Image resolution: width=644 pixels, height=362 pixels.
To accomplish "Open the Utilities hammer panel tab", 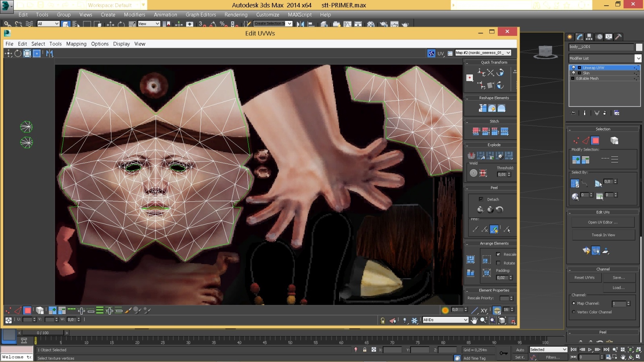I will click(619, 37).
